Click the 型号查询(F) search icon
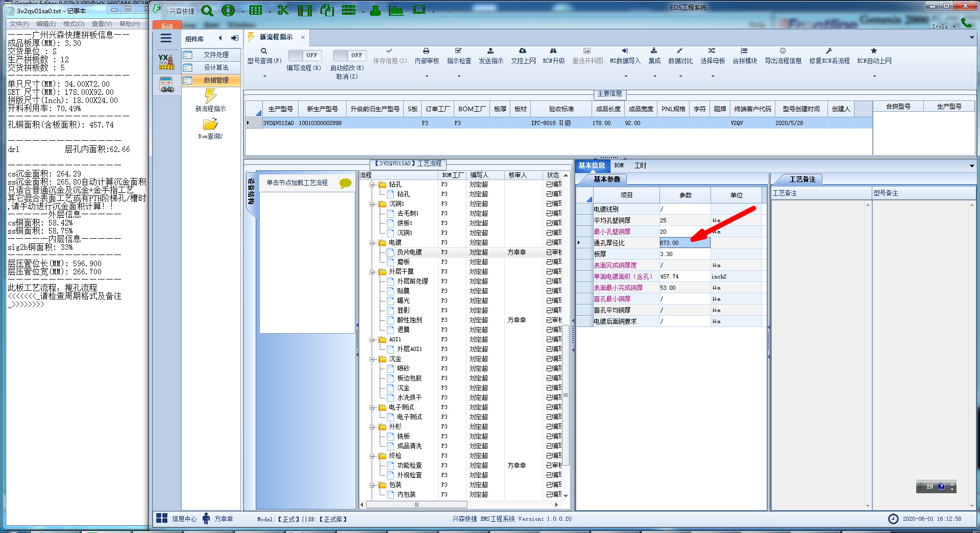Viewport: 980px width, 533px height. pos(264,51)
